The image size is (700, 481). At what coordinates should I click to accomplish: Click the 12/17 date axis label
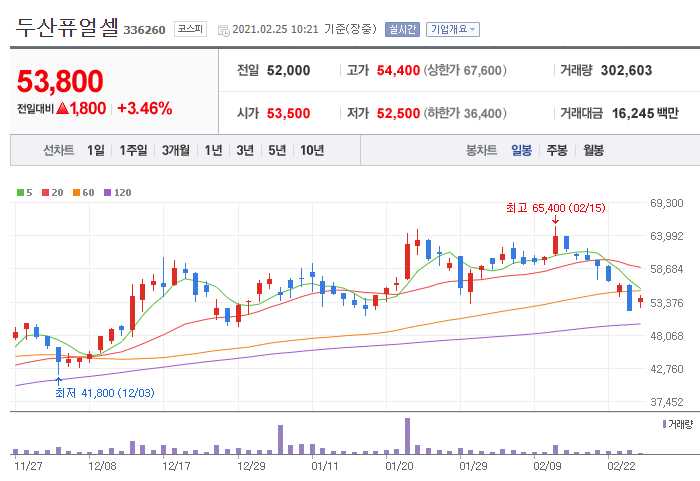(176, 466)
